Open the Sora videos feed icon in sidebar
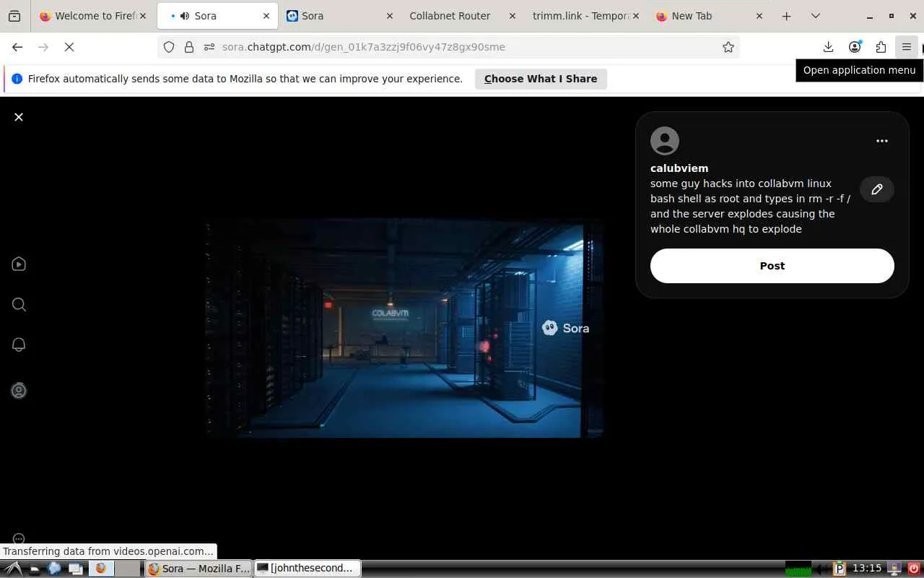 pos(19,264)
